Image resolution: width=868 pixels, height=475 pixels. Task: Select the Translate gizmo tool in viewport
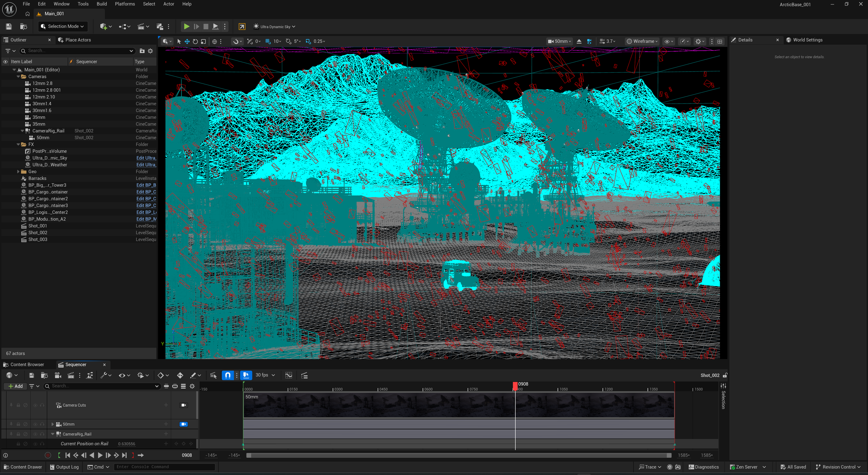(187, 41)
